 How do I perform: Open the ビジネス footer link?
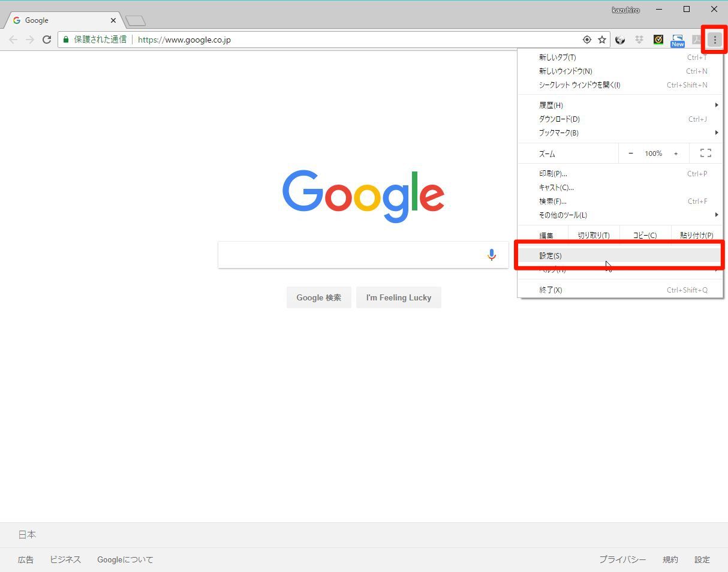65,559
